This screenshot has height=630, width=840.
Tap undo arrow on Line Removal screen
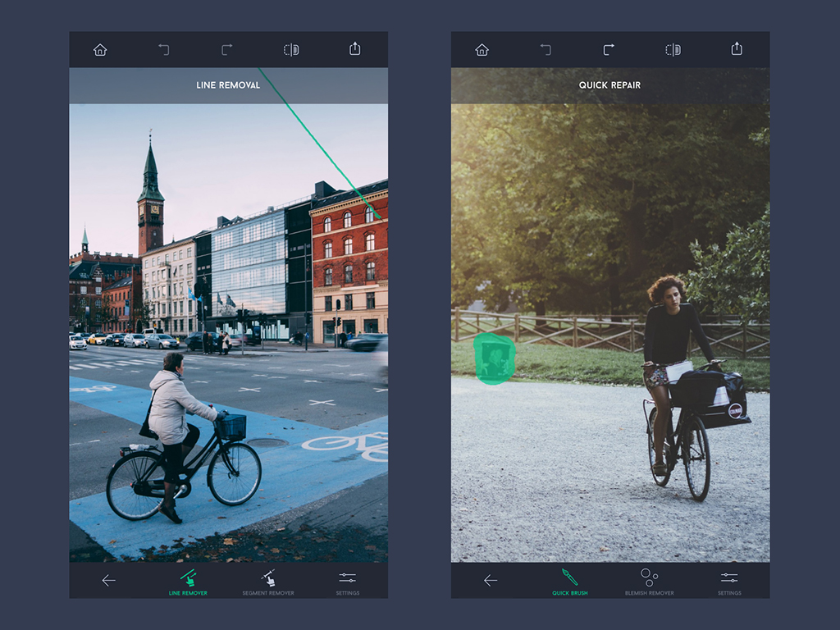pos(163,49)
